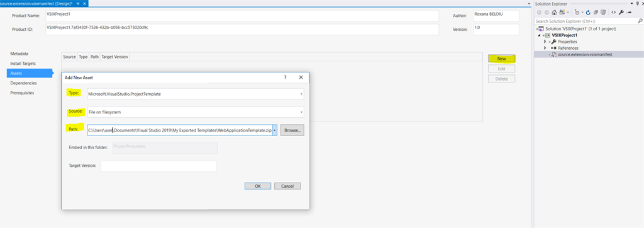Open Solution Explorer window options arrow

tap(631, 3)
